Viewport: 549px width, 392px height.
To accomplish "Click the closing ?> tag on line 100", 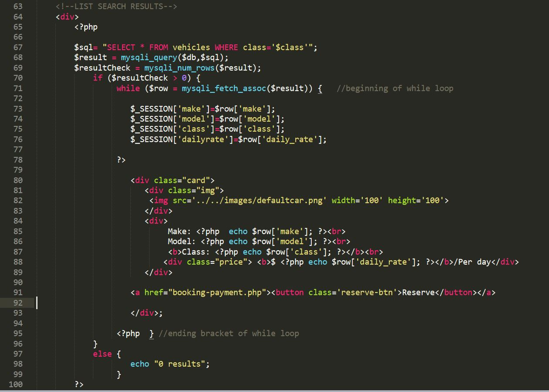I will [79, 384].
